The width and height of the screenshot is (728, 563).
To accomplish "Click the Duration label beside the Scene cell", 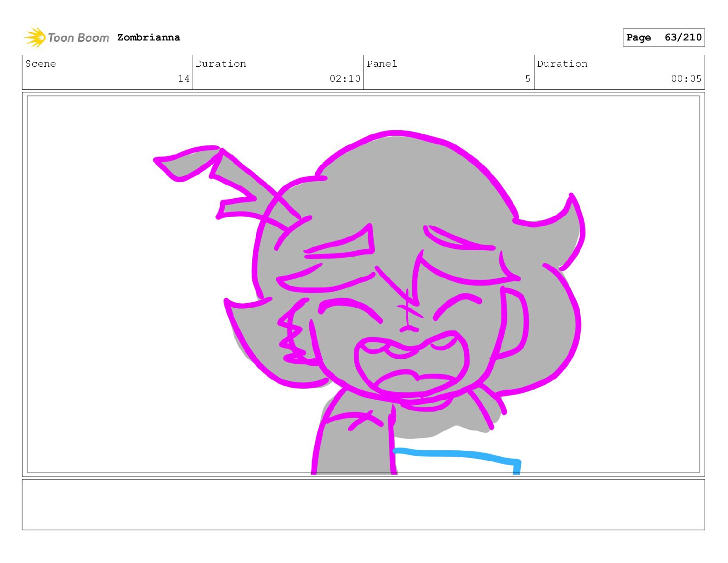I will (x=221, y=63).
